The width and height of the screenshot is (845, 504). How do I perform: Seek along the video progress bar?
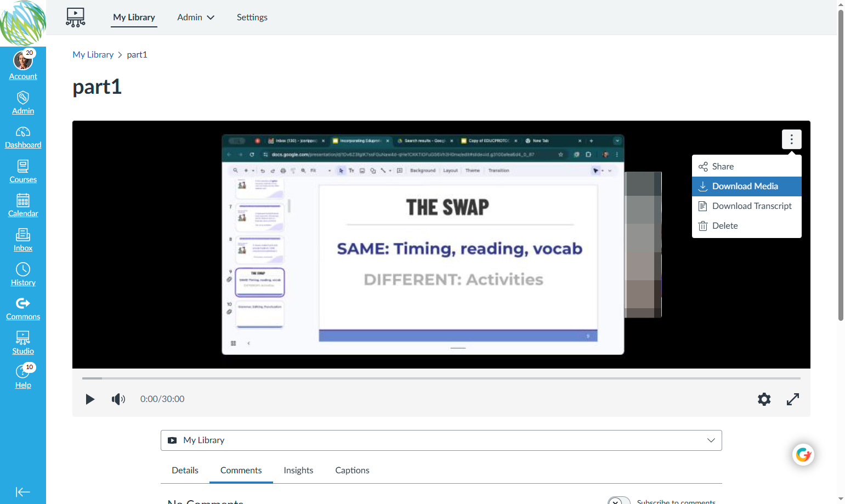point(441,378)
